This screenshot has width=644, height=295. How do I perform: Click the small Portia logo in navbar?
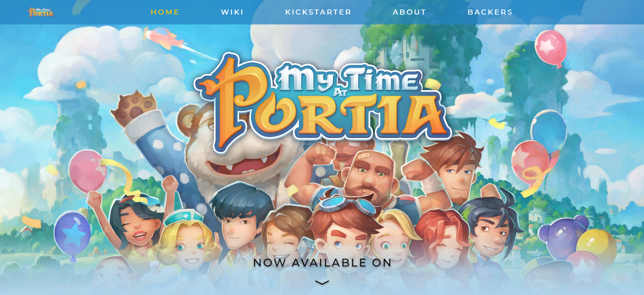coord(41,12)
